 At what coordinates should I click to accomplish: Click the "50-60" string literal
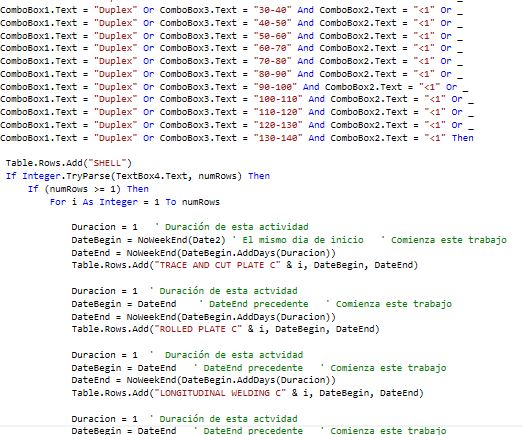tap(272, 36)
